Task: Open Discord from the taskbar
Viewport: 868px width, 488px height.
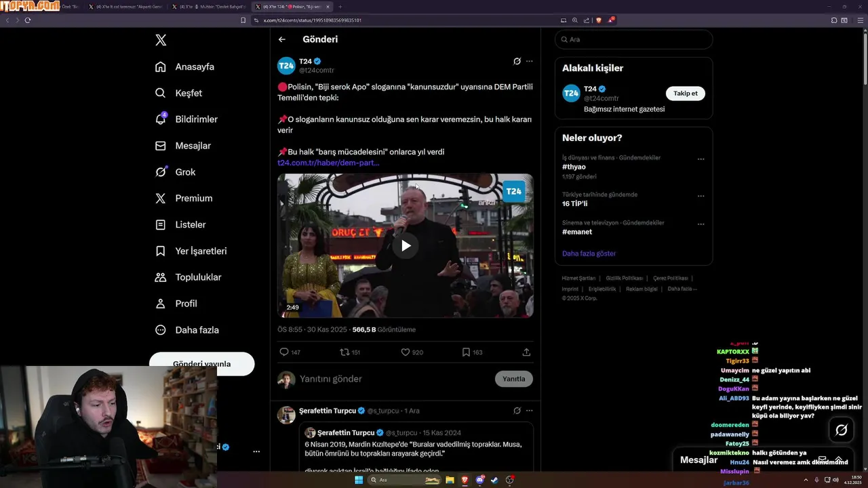Action: click(x=480, y=480)
